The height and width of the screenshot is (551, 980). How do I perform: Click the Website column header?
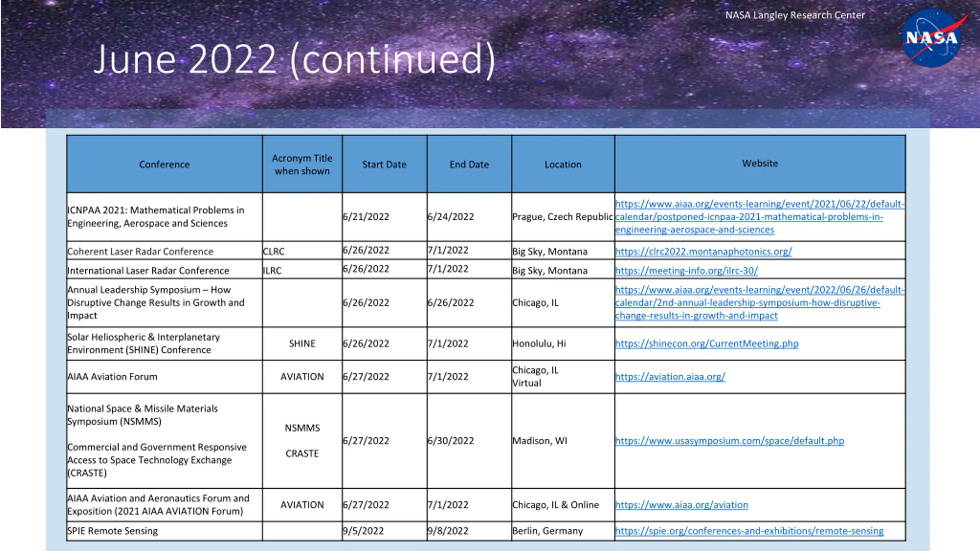pyautogui.click(x=760, y=163)
